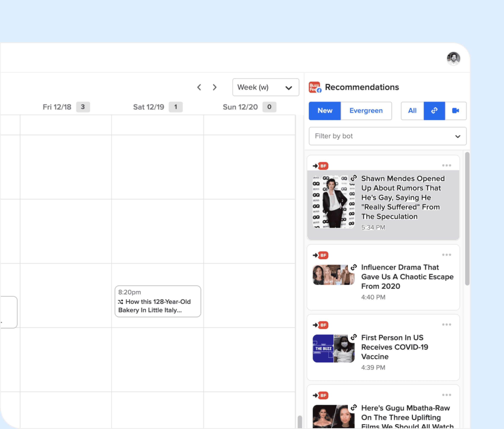The image size is (504, 429).
Task: Open the 8:20pm scheduled bakery post
Action: pos(158,301)
